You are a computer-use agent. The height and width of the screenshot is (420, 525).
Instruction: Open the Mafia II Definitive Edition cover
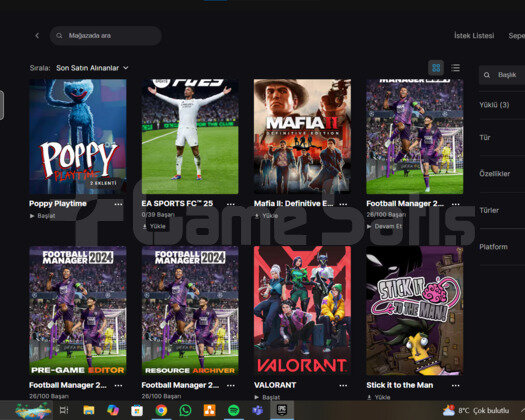click(302, 137)
